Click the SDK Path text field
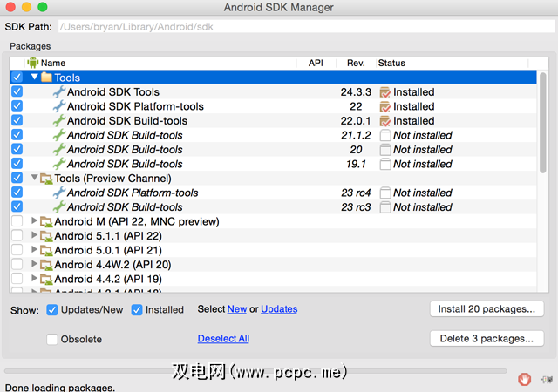This screenshot has width=558, height=392. 305,27
